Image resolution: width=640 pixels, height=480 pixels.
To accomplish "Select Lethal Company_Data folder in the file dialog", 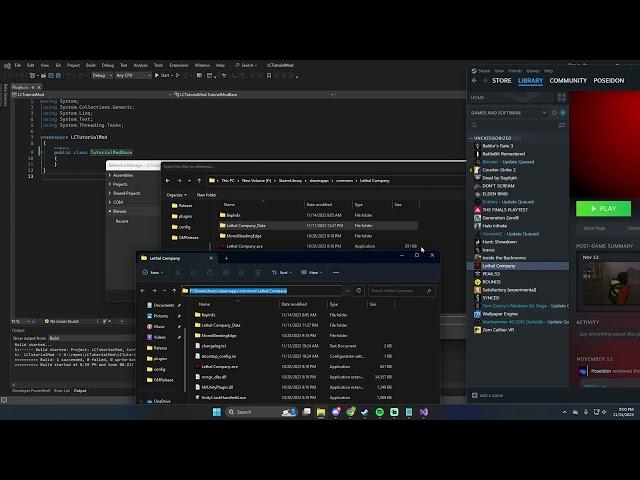I will [318, 225].
